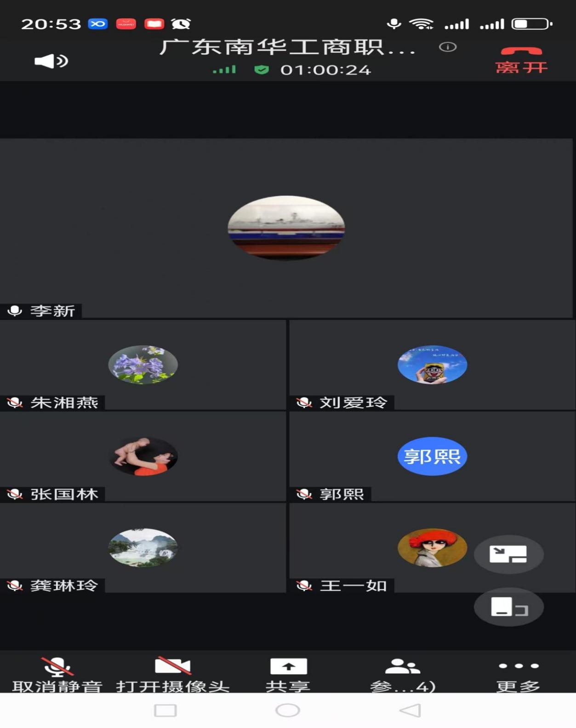Switch layout using the picture-in-picture floating button
The image size is (576, 728).
pos(508,554)
